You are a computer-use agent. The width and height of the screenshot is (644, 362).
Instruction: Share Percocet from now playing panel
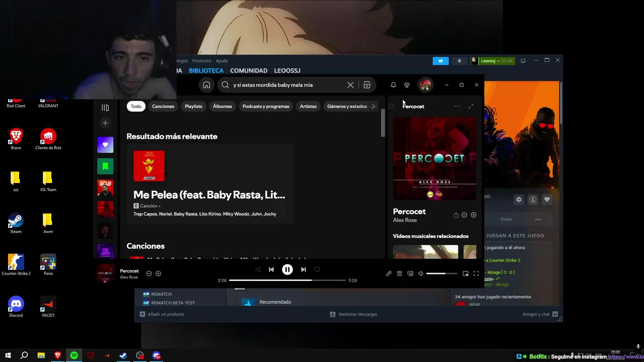[456, 215]
